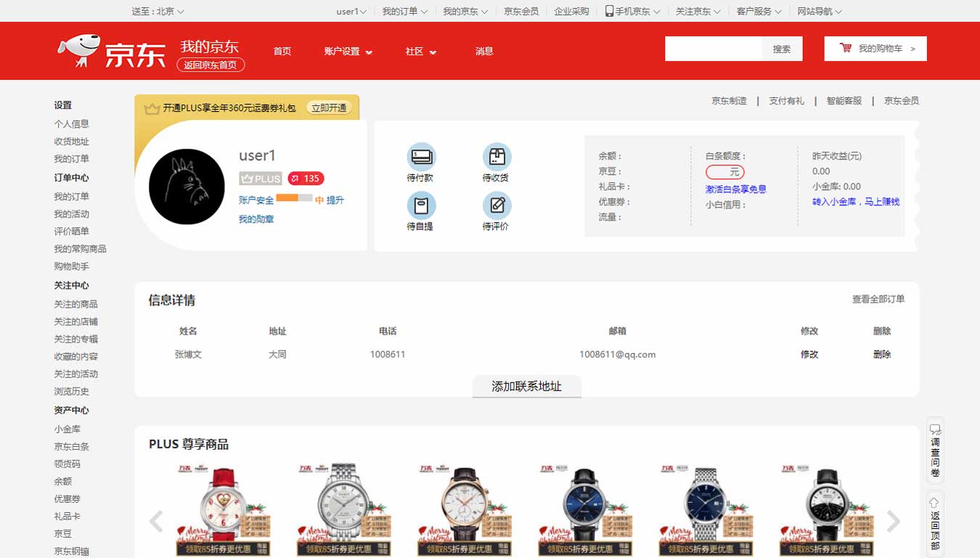Click the 返回顶部 back-to-top icon

click(x=935, y=524)
